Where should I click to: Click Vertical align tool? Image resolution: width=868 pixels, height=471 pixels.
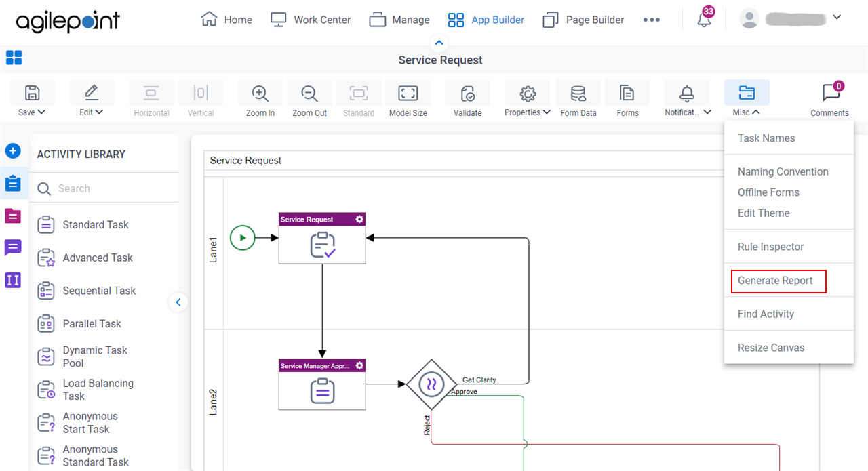[201, 99]
